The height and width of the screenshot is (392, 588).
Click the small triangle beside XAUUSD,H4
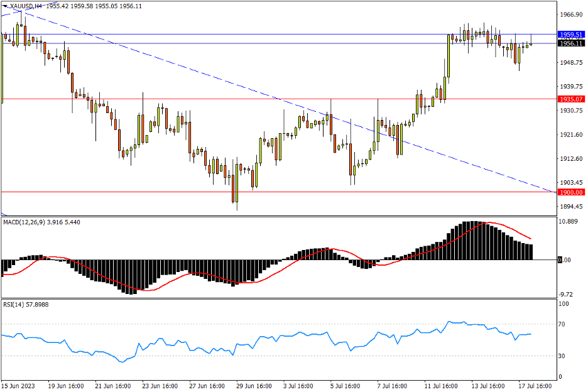6,6
